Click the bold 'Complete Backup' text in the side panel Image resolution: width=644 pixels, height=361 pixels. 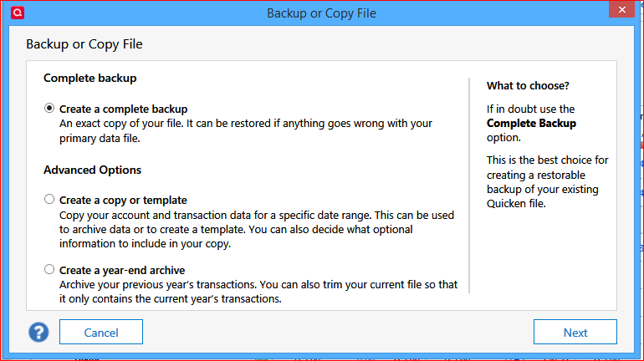[531, 123]
